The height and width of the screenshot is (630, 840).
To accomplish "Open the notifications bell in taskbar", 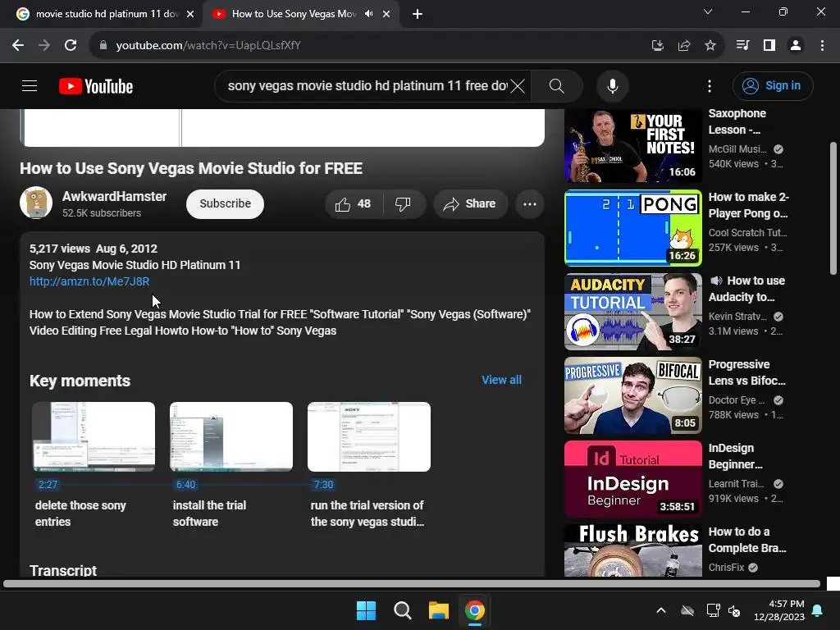I will point(818,610).
